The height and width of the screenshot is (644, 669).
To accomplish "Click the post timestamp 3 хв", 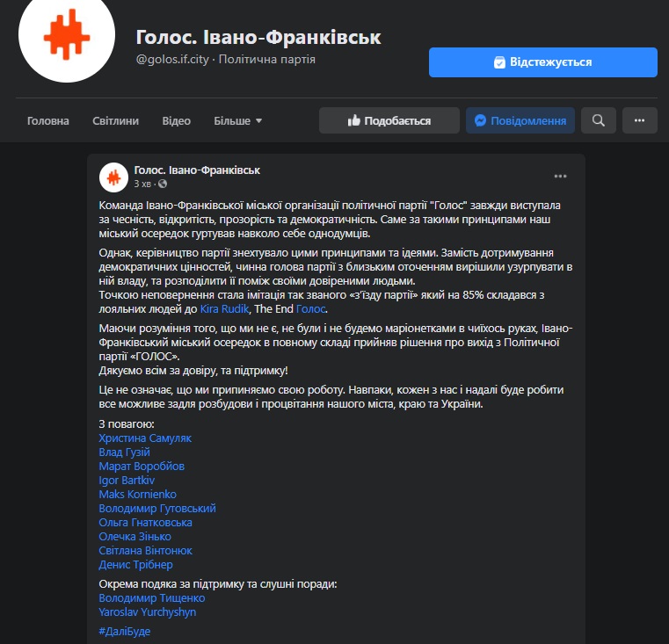I will (142, 184).
